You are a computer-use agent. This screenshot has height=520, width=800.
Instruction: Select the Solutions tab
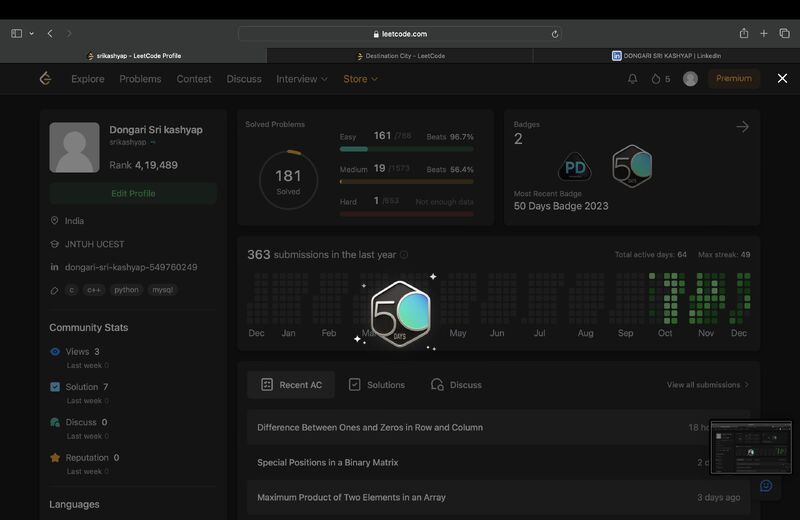377,385
